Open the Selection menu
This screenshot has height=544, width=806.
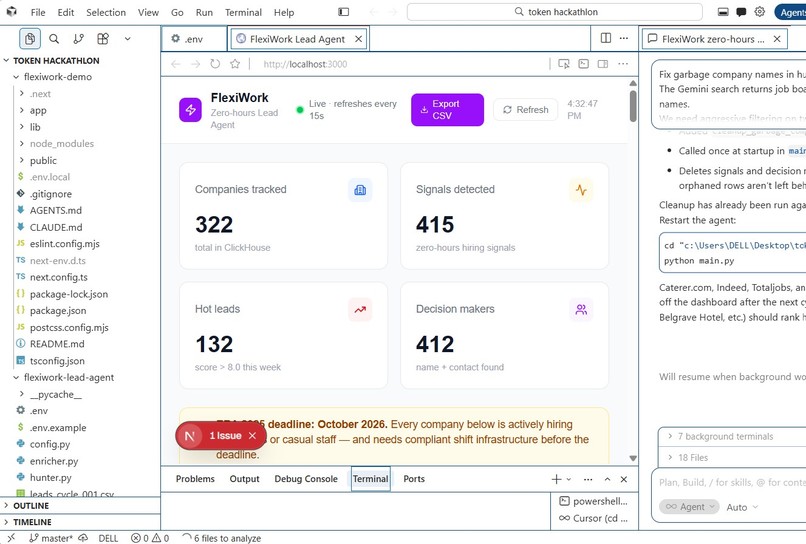click(x=106, y=12)
